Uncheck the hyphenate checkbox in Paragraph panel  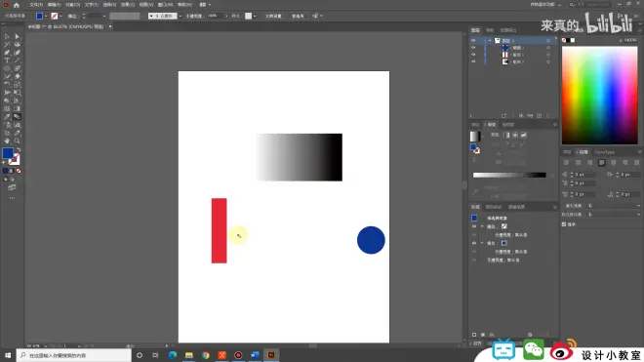(x=564, y=224)
